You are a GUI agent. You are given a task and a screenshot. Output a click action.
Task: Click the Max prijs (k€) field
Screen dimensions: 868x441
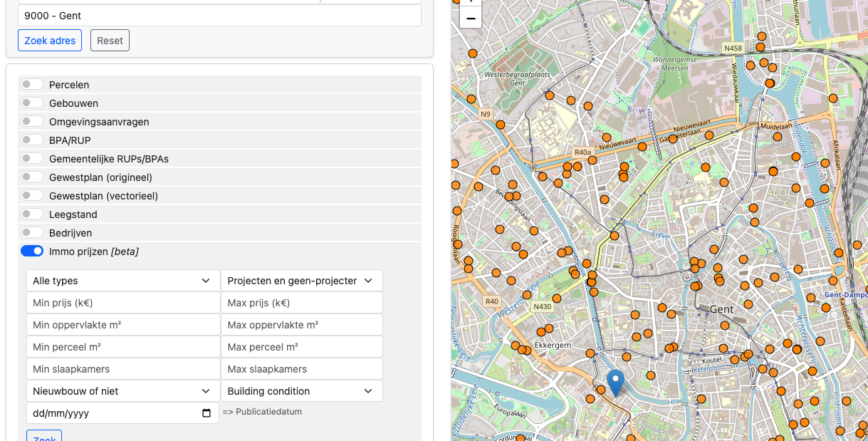[x=302, y=303]
